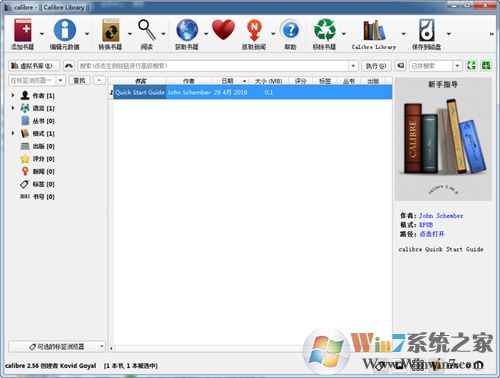
Task: Click last green icon on search bar
Action: [486, 66]
